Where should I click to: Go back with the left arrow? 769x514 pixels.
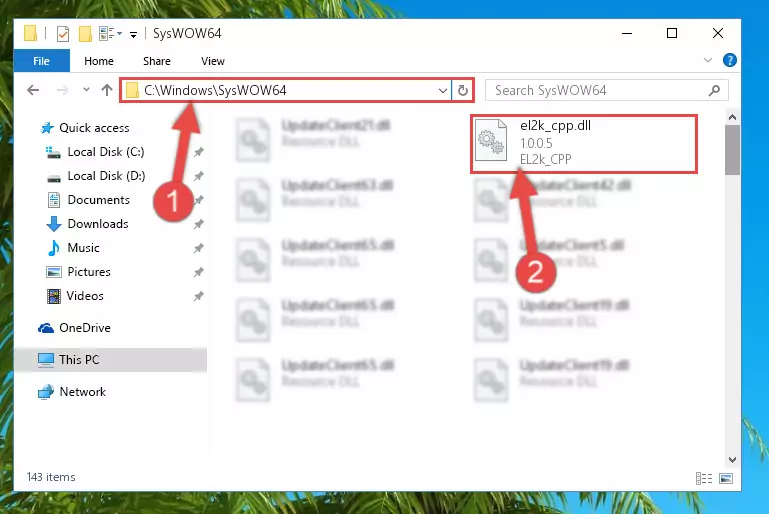33,90
